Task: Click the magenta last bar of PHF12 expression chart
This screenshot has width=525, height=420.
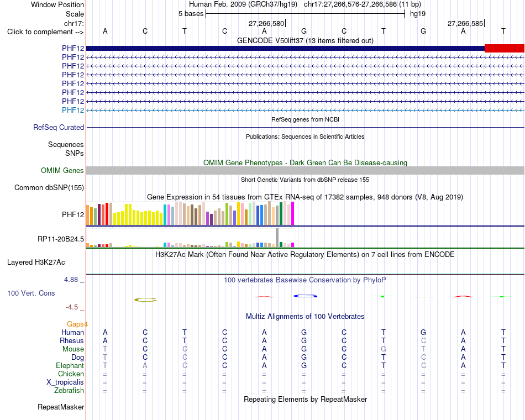Action: 293,213
